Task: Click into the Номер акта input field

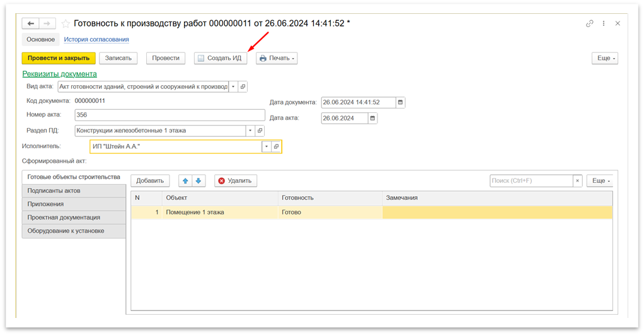Action: click(169, 115)
